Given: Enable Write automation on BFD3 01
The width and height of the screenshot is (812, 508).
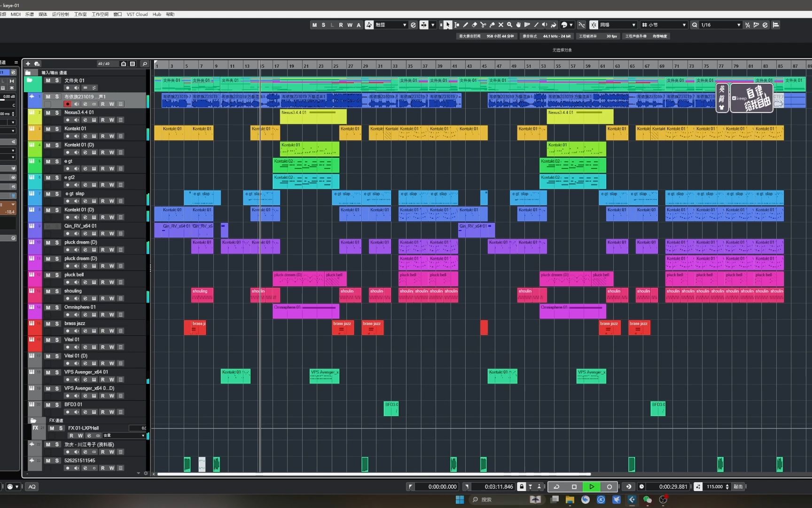Looking at the screenshot, I should pyautogui.click(x=112, y=412).
